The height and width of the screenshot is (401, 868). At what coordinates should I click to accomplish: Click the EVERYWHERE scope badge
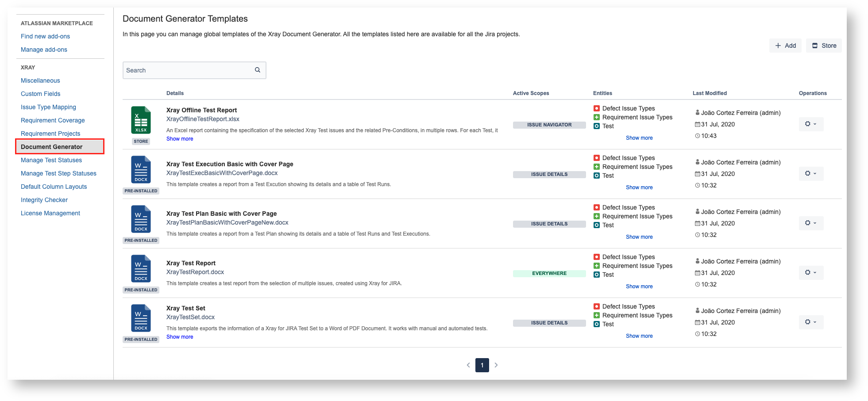pyautogui.click(x=549, y=273)
